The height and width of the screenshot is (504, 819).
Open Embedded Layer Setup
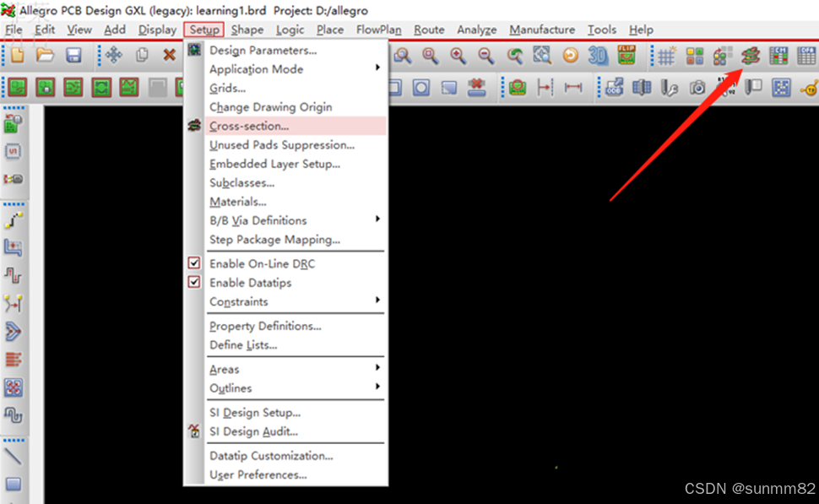[296, 164]
